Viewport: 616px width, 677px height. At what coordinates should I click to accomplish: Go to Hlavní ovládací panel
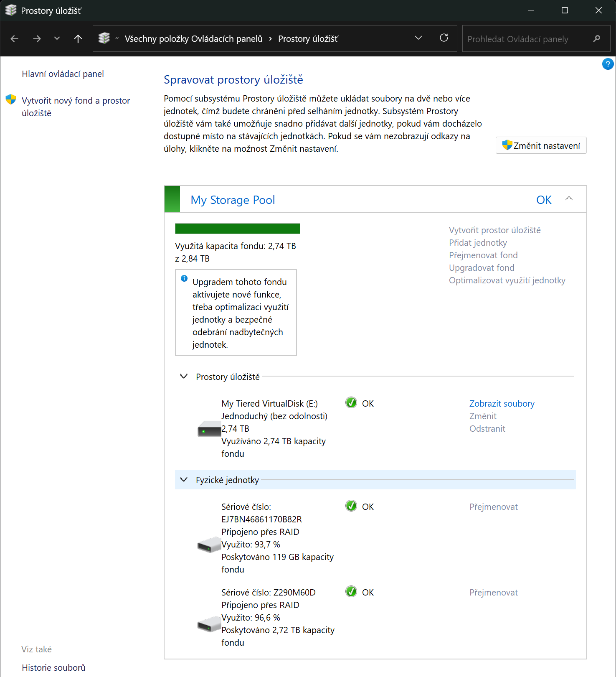63,74
